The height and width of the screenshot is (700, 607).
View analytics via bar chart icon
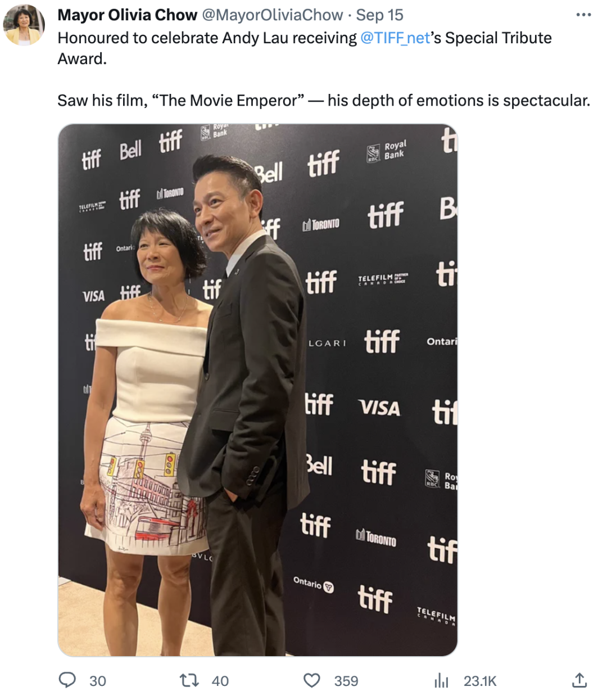coord(442,681)
